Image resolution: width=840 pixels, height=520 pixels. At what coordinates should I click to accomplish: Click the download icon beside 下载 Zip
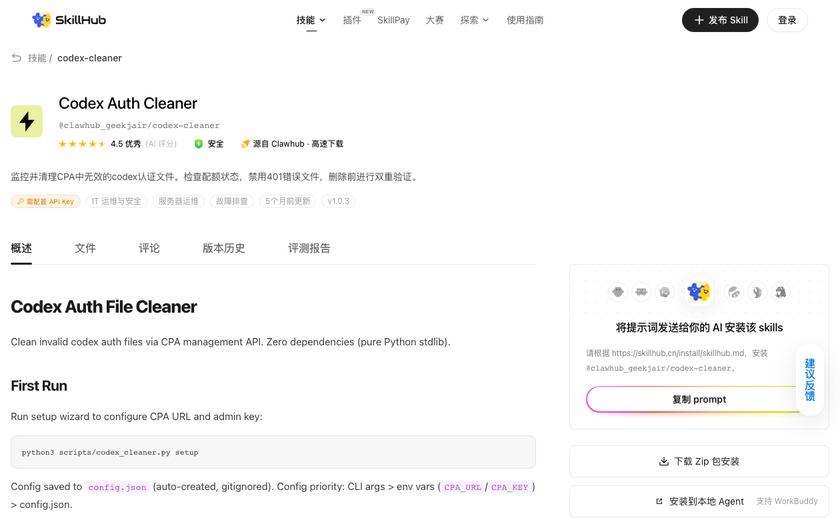664,461
